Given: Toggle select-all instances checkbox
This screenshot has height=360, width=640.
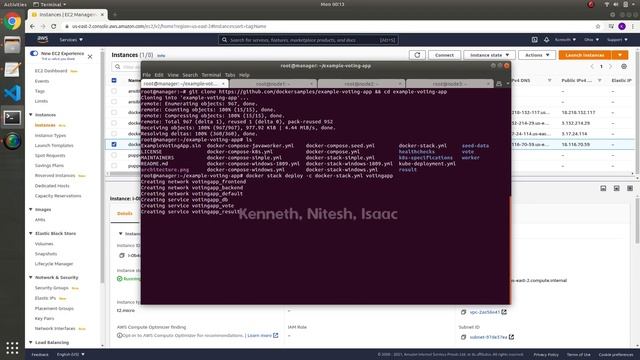Looking at the screenshot, I should click(x=114, y=80).
